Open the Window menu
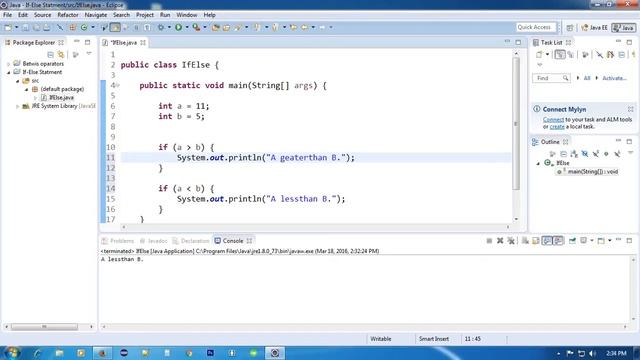 [x=187, y=15]
